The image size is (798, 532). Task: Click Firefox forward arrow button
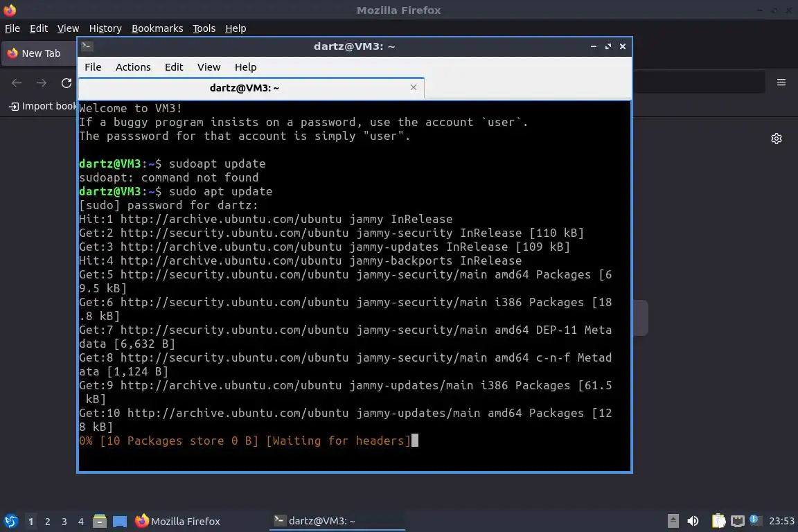click(x=42, y=83)
